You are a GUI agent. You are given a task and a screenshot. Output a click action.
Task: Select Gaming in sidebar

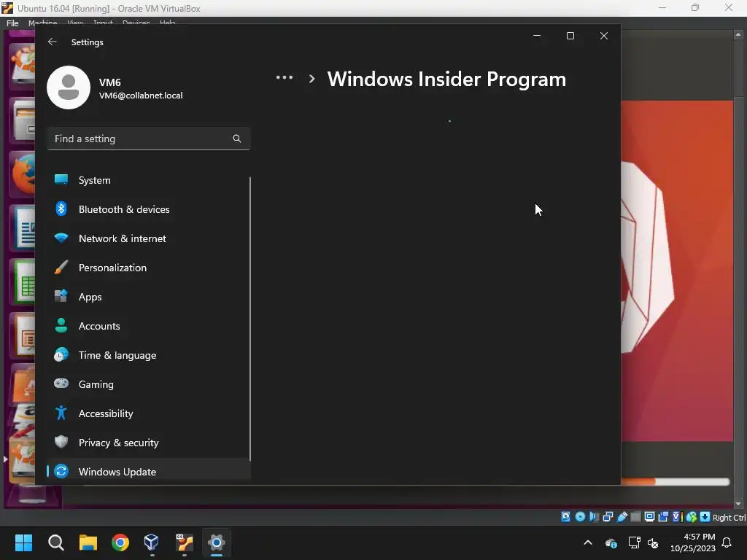click(x=149, y=384)
